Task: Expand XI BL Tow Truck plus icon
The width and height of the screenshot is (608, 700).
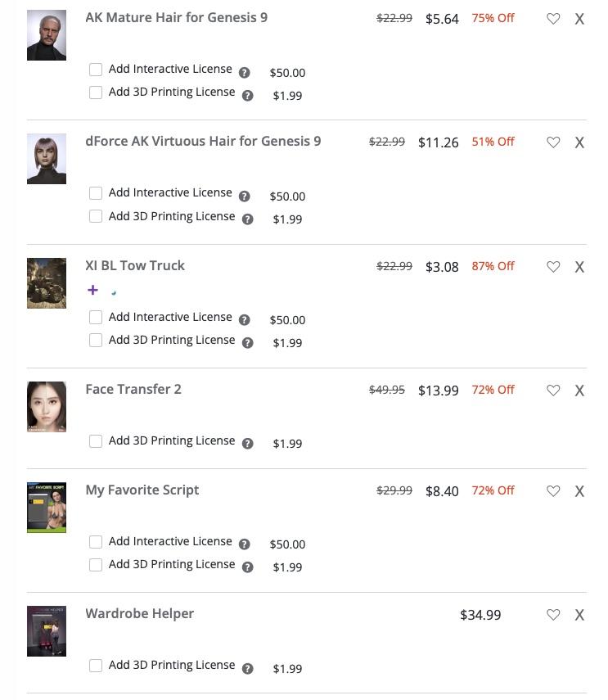Action: click(x=92, y=290)
